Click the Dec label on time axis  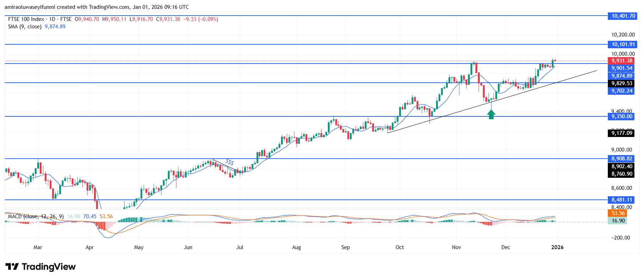(506, 247)
